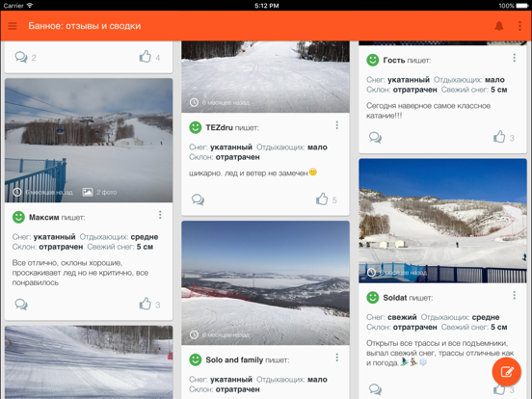
Task: Open Solo and family's mountain view photo
Action: point(265,283)
